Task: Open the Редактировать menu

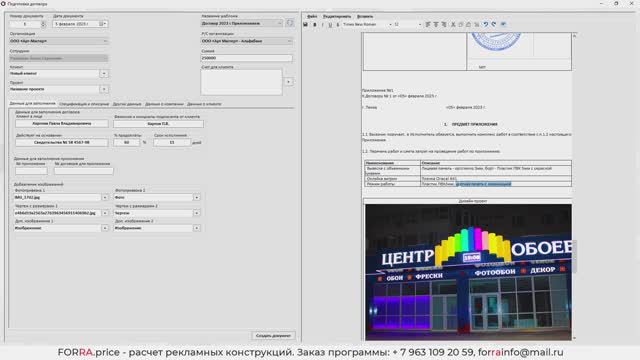Action: (x=337, y=16)
